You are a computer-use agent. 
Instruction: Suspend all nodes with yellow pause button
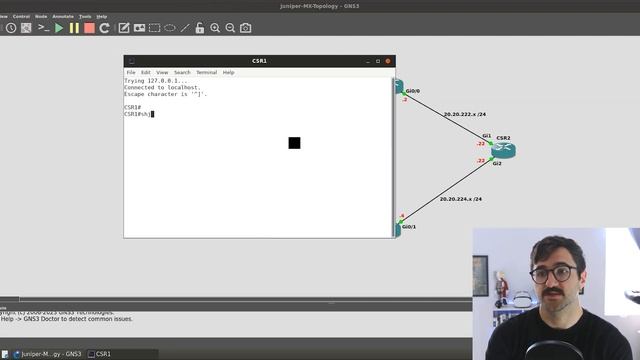coord(74,28)
